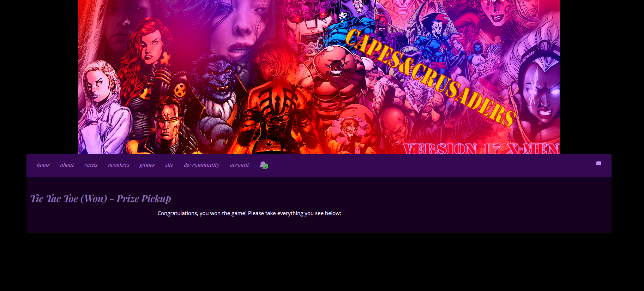Open the envelope messages icon
This screenshot has width=644, height=291.
click(x=598, y=163)
